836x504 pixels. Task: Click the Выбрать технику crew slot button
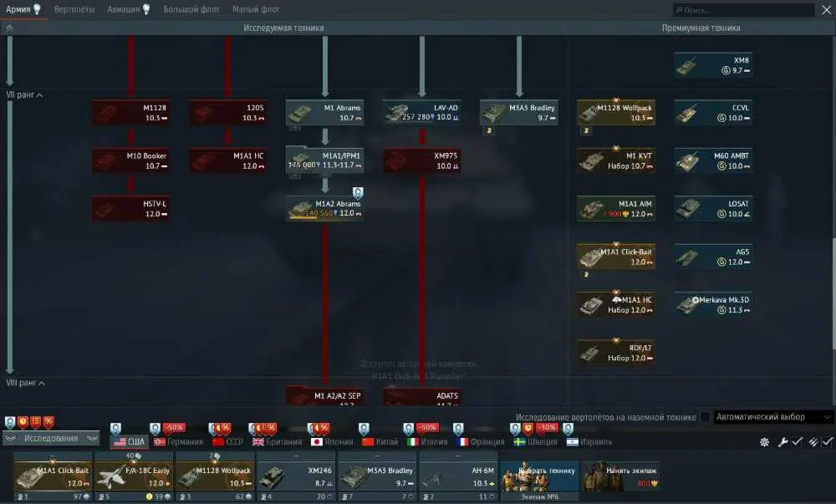(539, 476)
